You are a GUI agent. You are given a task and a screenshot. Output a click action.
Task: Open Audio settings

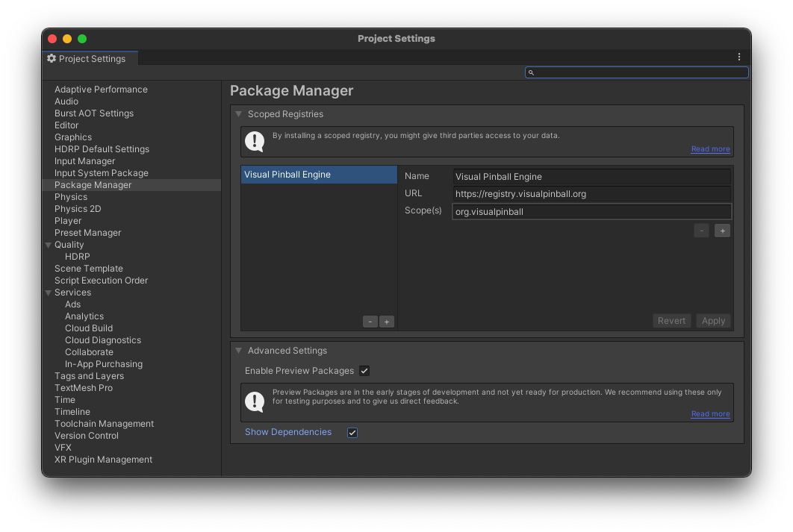point(66,101)
